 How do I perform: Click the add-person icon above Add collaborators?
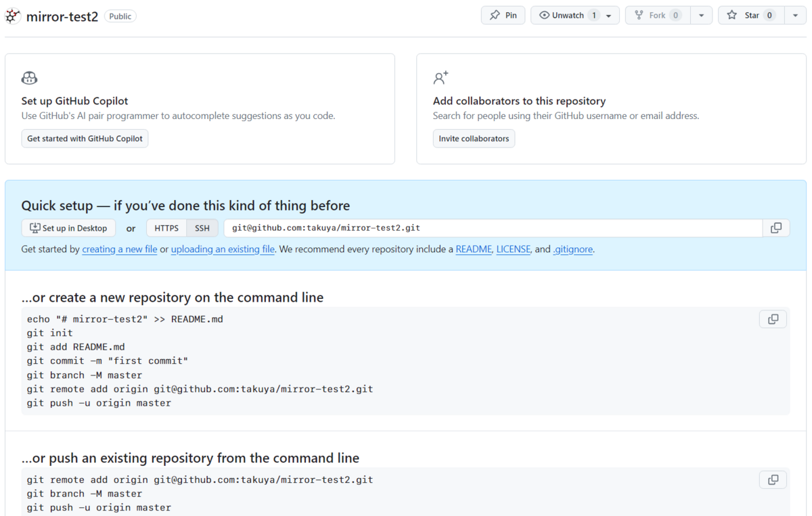441,78
